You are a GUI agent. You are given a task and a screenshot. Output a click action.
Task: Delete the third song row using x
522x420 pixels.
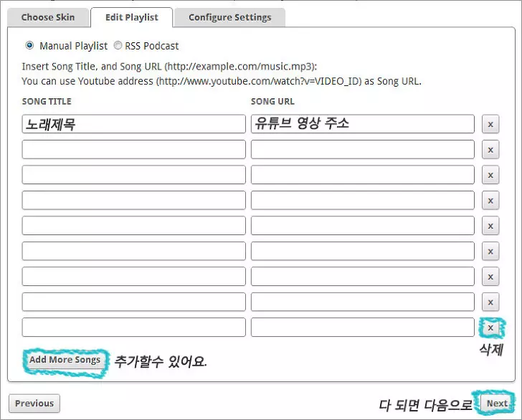490,175
